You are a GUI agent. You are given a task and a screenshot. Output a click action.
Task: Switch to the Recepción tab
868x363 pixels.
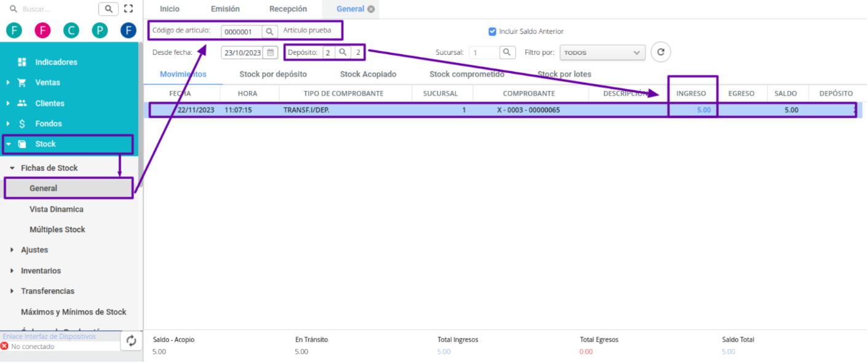(x=288, y=9)
